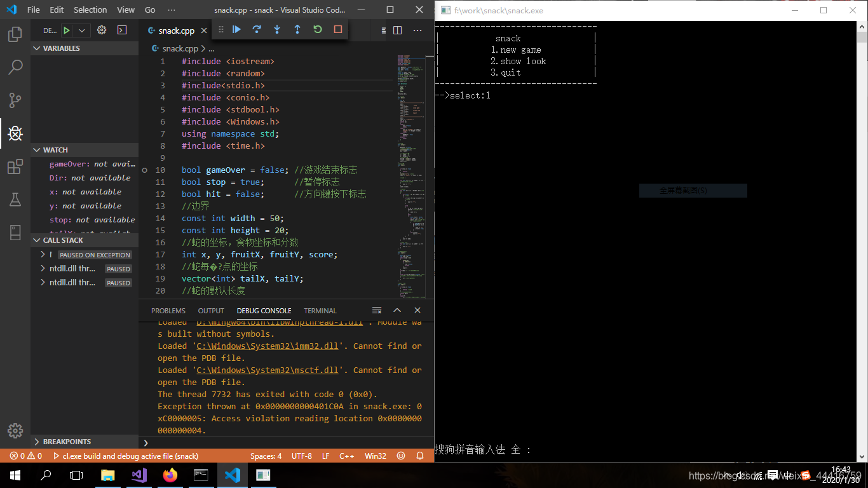Select the Step Over debugging icon

click(257, 29)
